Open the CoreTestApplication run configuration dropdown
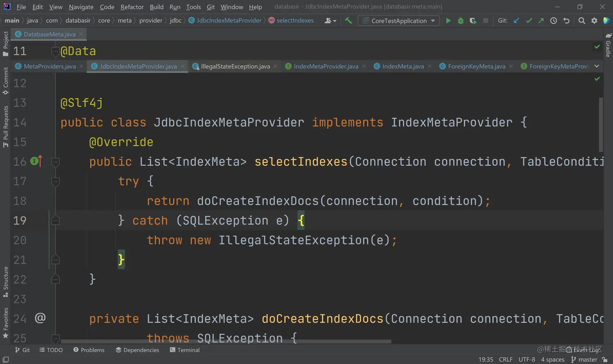 (x=399, y=21)
